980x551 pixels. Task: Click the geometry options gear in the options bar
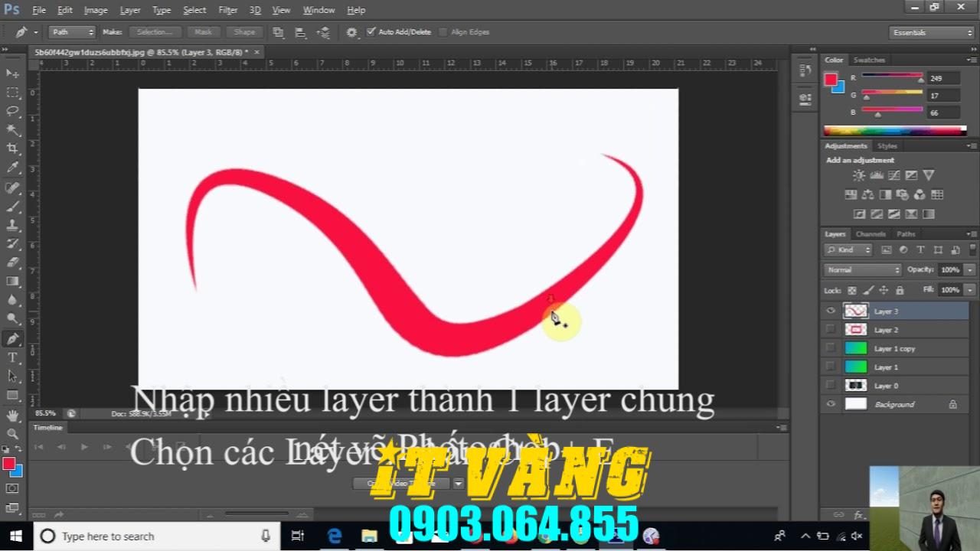point(351,32)
